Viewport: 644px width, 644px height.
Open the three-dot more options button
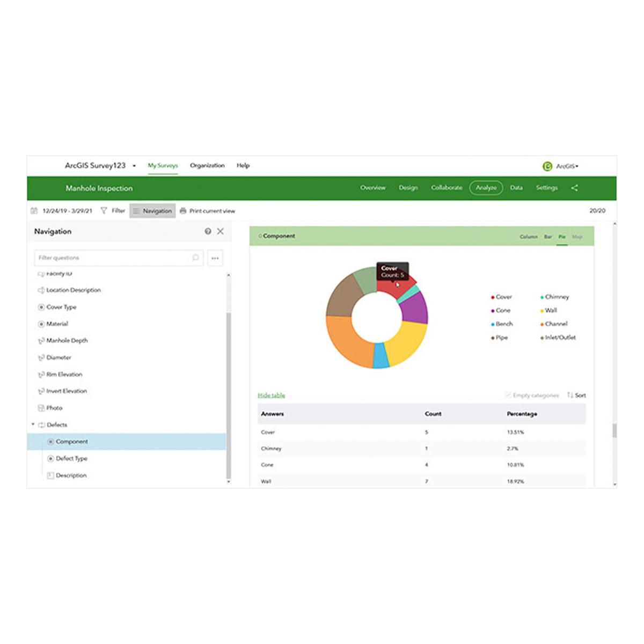(x=215, y=258)
